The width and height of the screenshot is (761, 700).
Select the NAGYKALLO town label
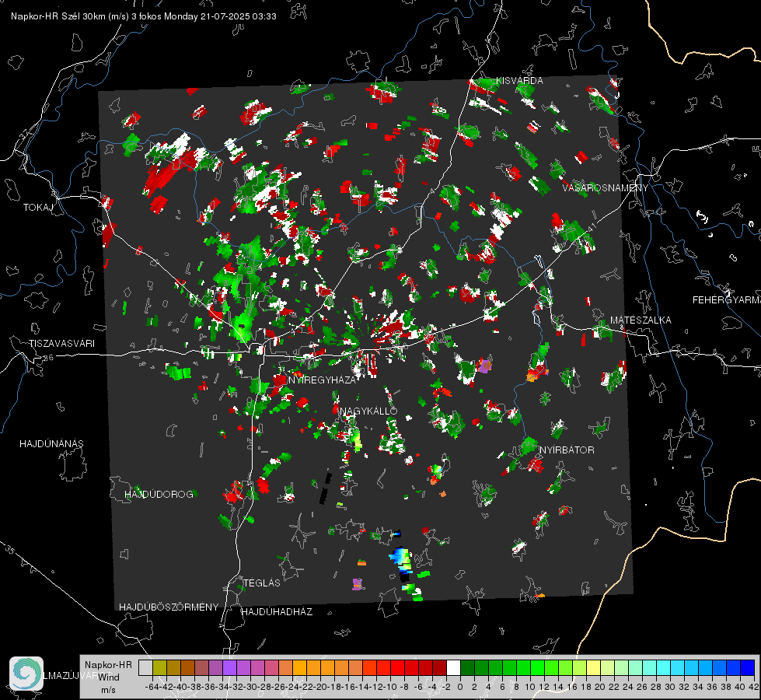(368, 411)
